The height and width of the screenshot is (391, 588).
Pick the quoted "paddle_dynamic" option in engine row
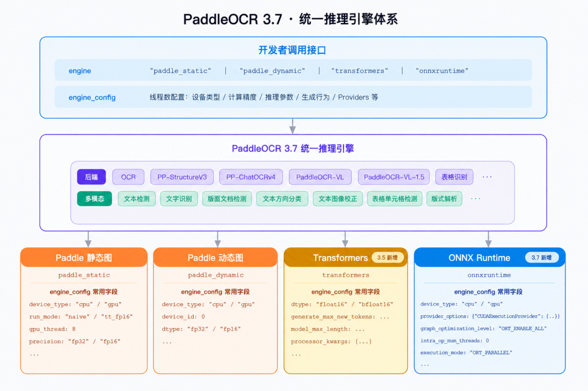coord(272,71)
